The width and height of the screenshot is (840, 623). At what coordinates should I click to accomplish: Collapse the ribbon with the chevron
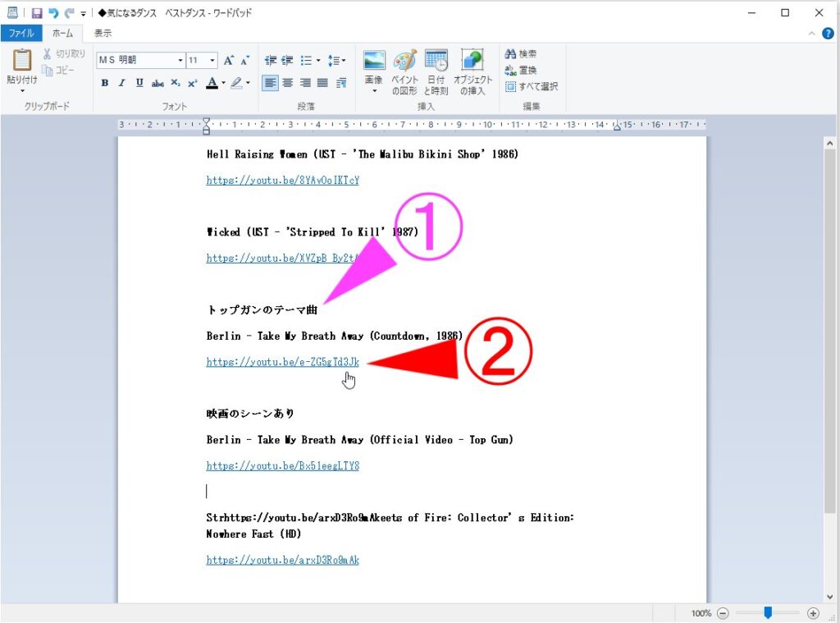[811, 33]
